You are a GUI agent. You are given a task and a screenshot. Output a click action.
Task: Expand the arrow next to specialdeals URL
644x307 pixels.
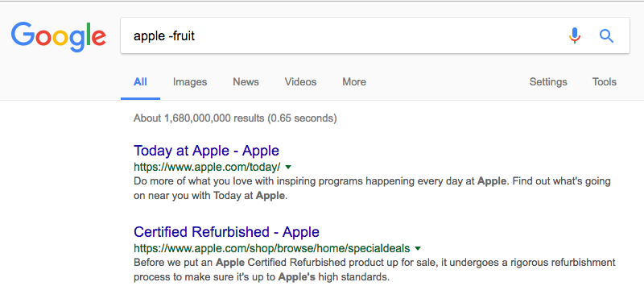(x=418, y=248)
